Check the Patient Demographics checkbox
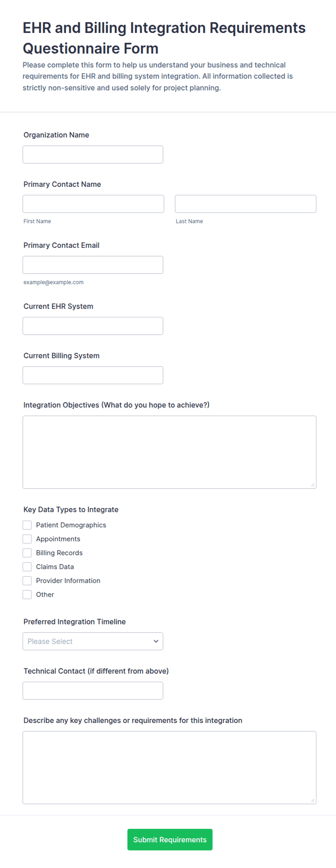The height and width of the screenshot is (868, 336). tap(27, 525)
